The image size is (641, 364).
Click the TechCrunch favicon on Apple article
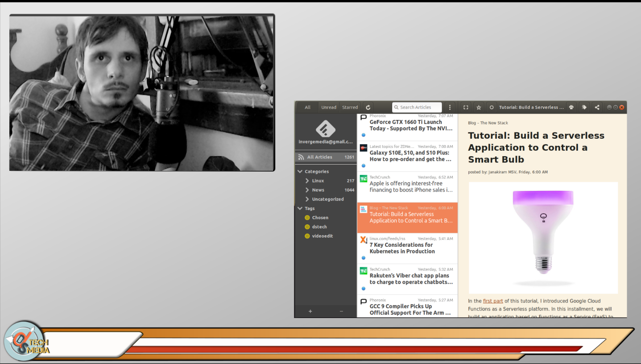point(364,178)
